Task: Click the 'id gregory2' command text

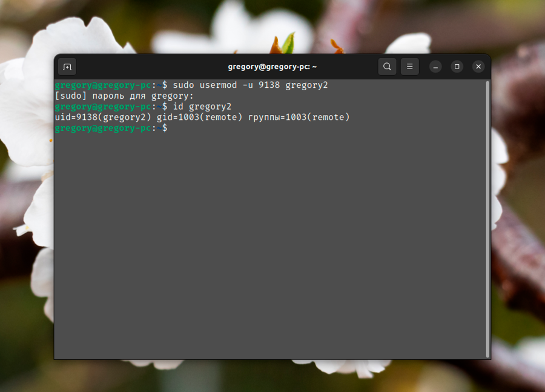Action: [202, 107]
